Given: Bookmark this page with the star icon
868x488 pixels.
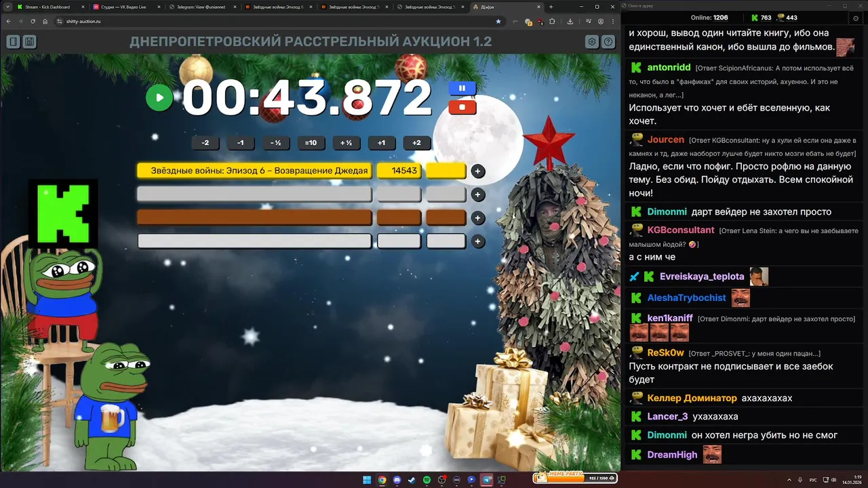Looking at the screenshot, I should (498, 21).
